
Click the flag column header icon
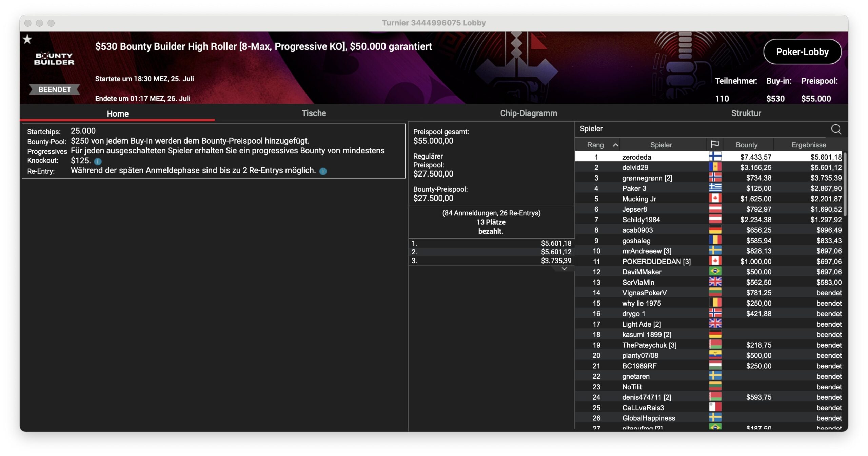[x=714, y=145]
